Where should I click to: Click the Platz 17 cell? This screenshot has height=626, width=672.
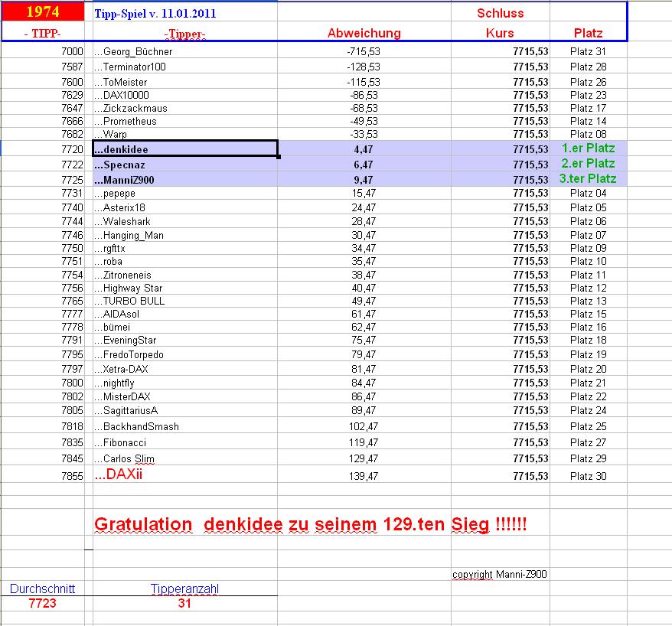tap(588, 108)
